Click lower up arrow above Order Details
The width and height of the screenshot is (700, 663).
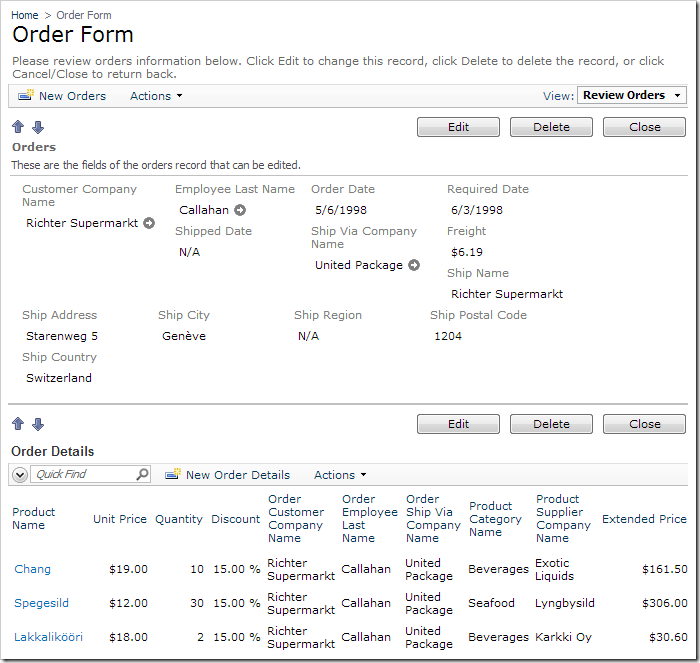pos(18,424)
